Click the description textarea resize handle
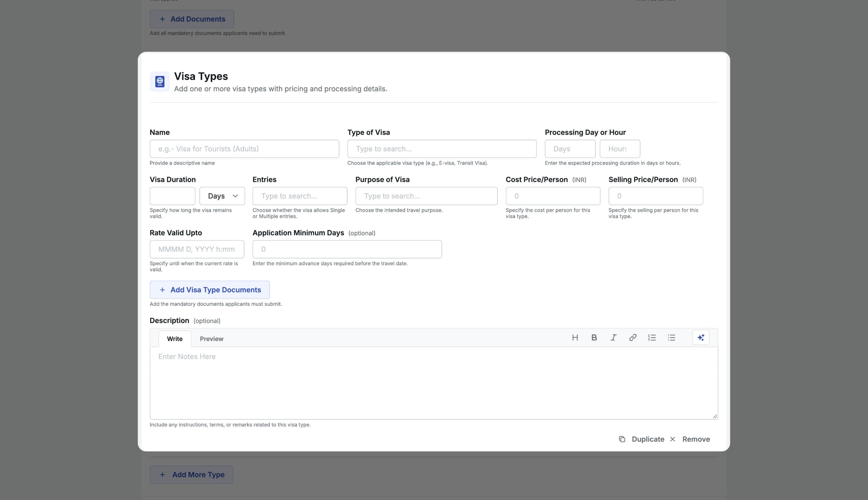 (715, 416)
